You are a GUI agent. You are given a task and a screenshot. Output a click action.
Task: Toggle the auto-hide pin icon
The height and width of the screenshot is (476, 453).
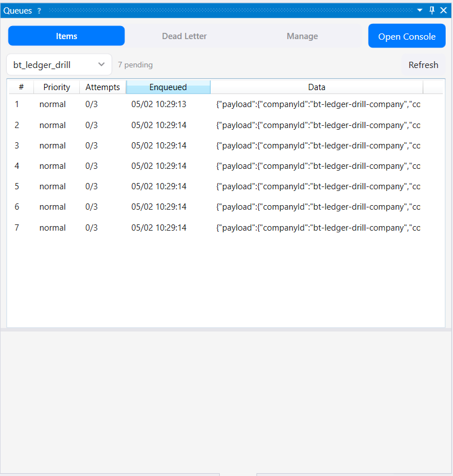(431, 10)
